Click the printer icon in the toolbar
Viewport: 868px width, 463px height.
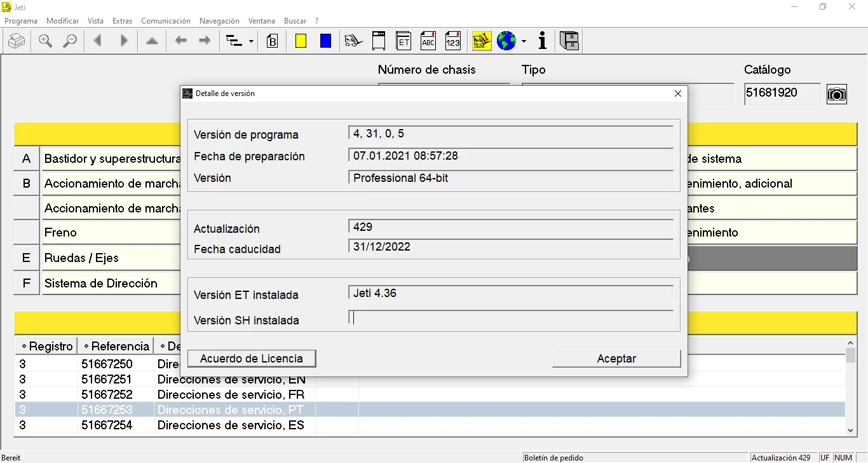(17, 41)
